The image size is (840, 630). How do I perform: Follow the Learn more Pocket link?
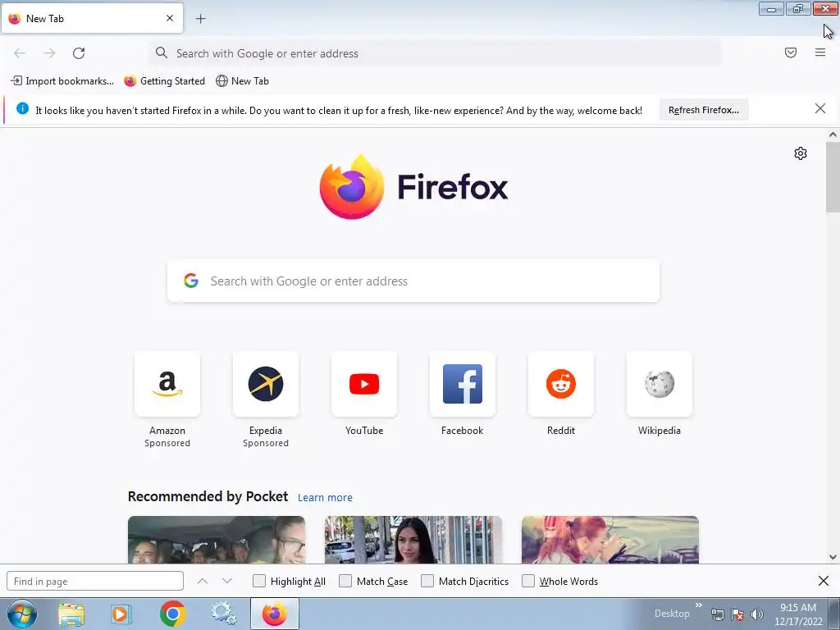325,498
